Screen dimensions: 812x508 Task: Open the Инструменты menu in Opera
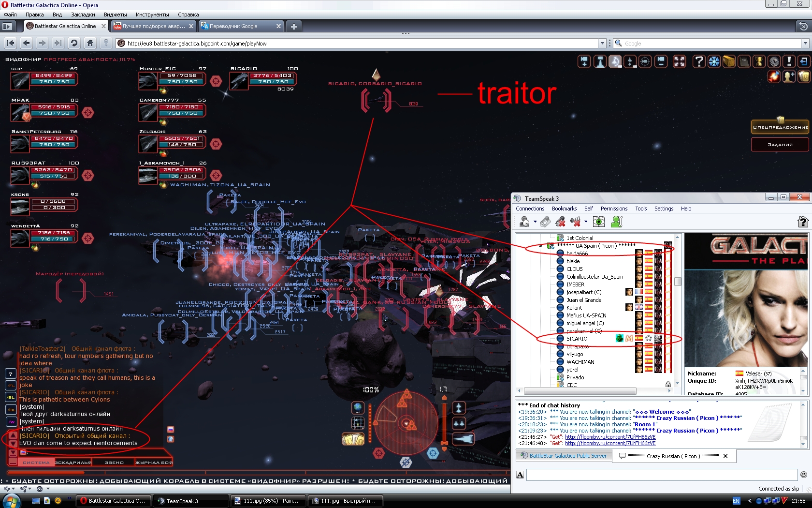click(x=152, y=15)
